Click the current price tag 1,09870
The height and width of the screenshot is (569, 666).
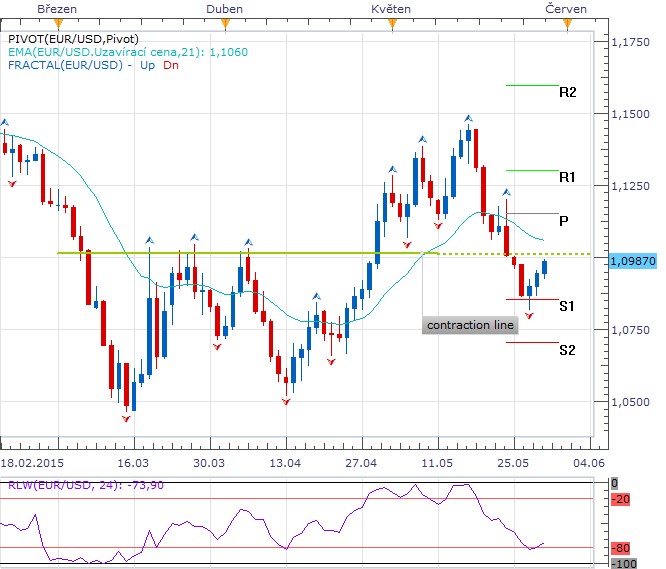[631, 259]
